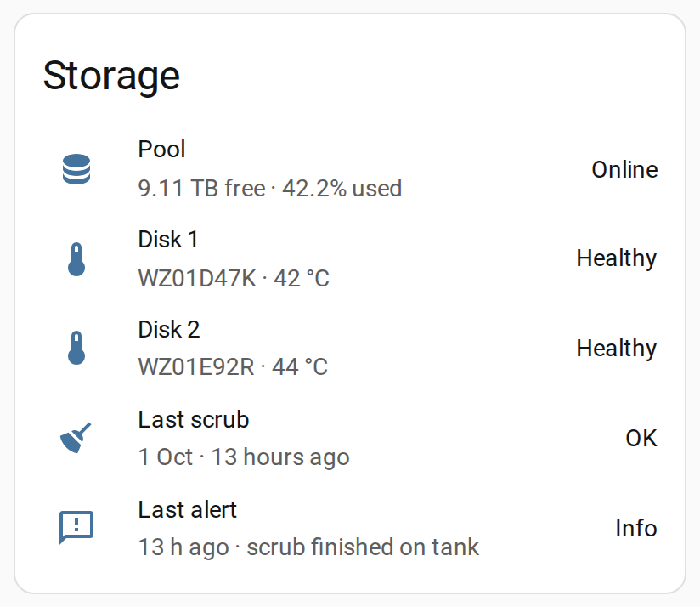The height and width of the screenshot is (607, 700).
Task: Click 'WZ01E92R · 44 °C' secondary text
Action: [x=233, y=366]
